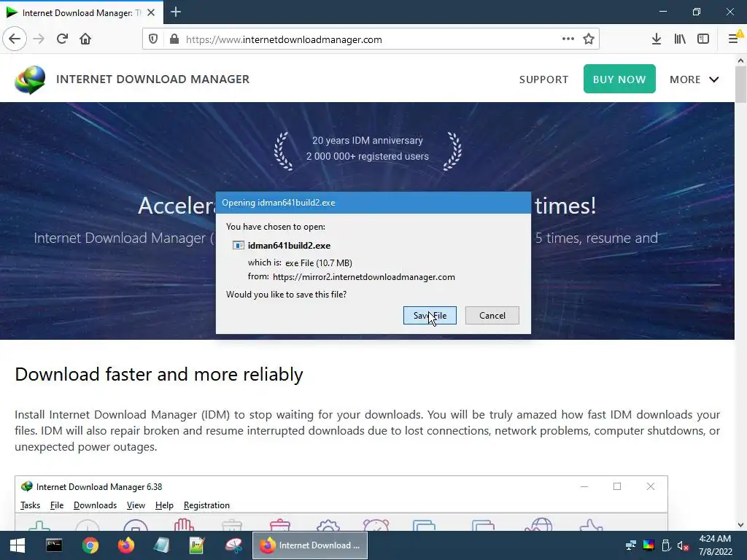Open the Firefox home page icon
This screenshot has width=747, height=560.
85,39
